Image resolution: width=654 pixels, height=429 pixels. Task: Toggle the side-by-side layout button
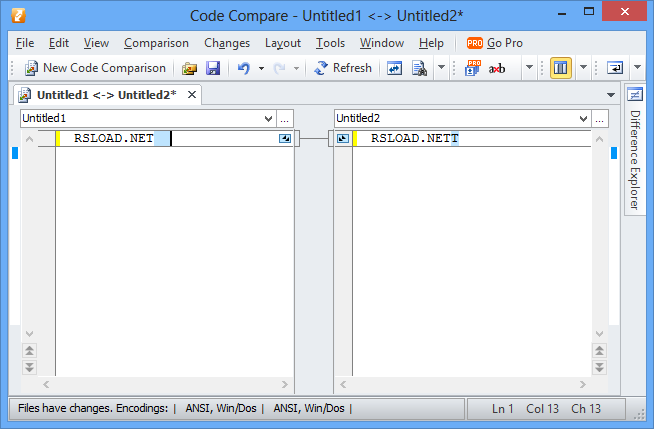click(x=561, y=68)
